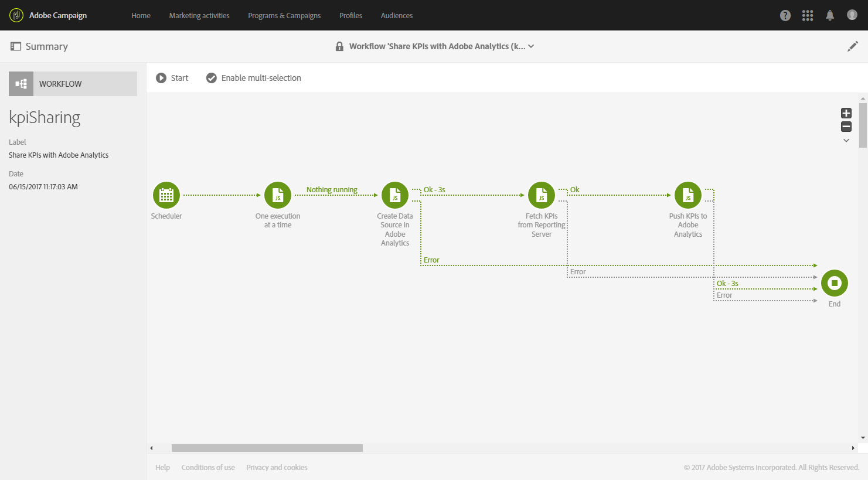868x480 pixels.
Task: Open the Profiles menu
Action: click(350, 16)
